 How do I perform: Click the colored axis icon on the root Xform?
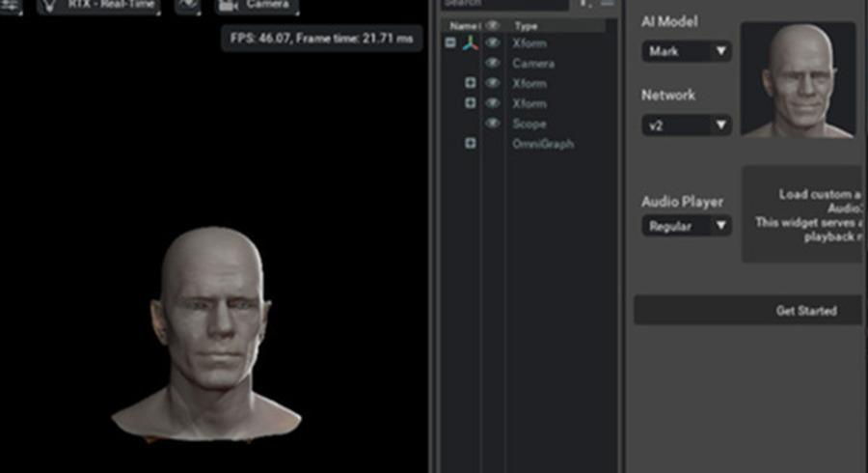pos(469,43)
